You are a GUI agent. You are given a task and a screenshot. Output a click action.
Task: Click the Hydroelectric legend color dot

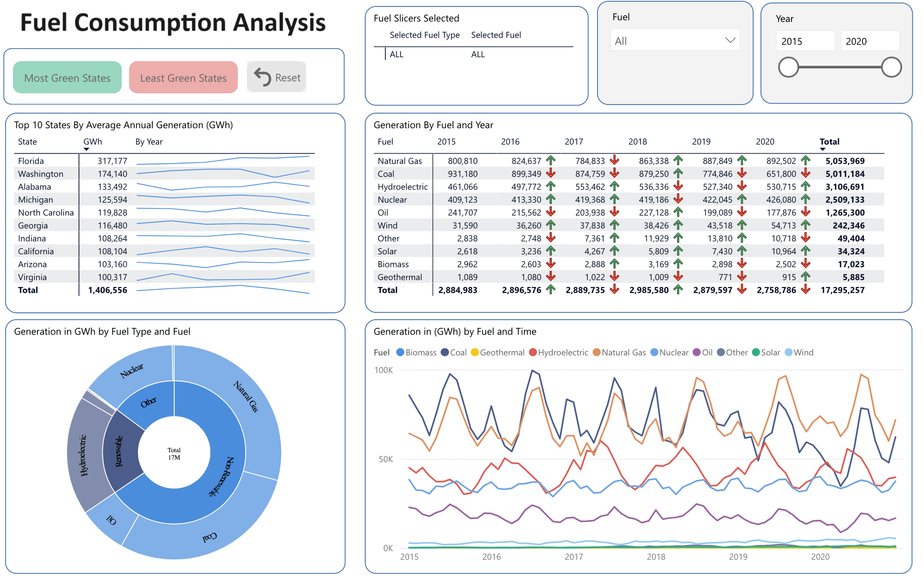[x=533, y=352]
